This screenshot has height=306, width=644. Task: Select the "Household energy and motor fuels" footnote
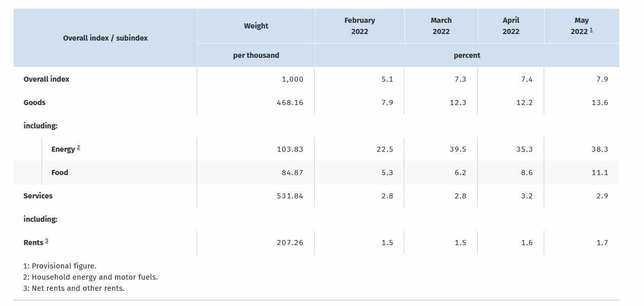(94, 277)
